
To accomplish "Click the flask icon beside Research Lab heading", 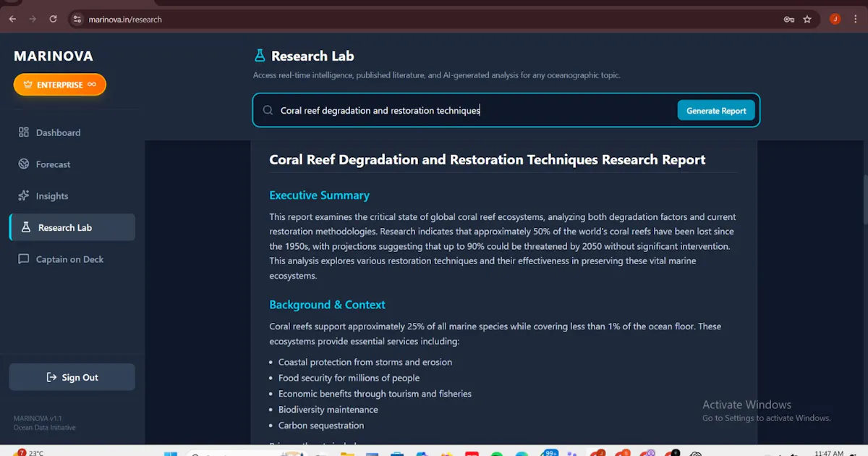I will coord(260,56).
